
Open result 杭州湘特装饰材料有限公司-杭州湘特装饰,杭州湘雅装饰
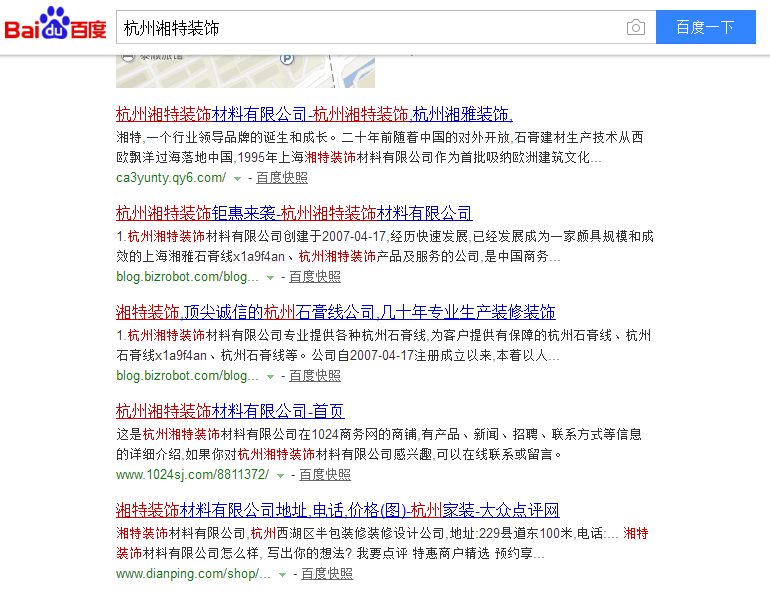(x=314, y=114)
